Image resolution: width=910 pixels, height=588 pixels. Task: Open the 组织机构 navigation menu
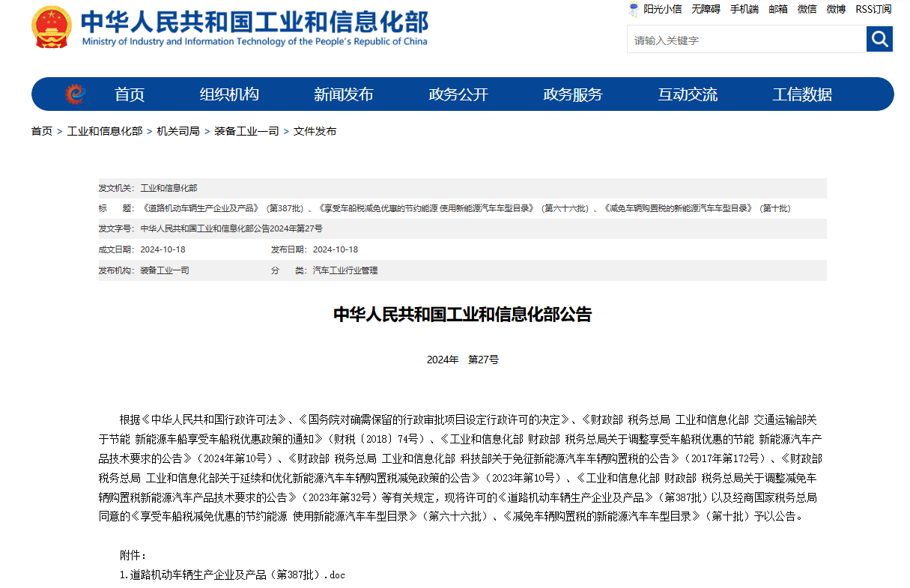pos(229,94)
